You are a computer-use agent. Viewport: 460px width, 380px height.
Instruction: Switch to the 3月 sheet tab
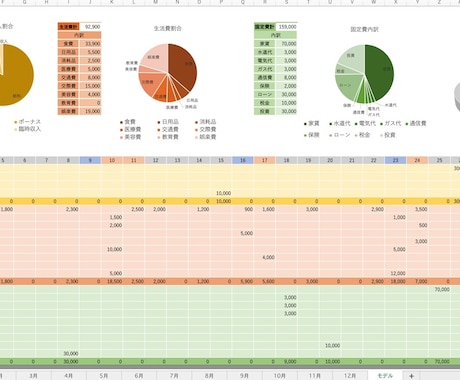click(33, 376)
